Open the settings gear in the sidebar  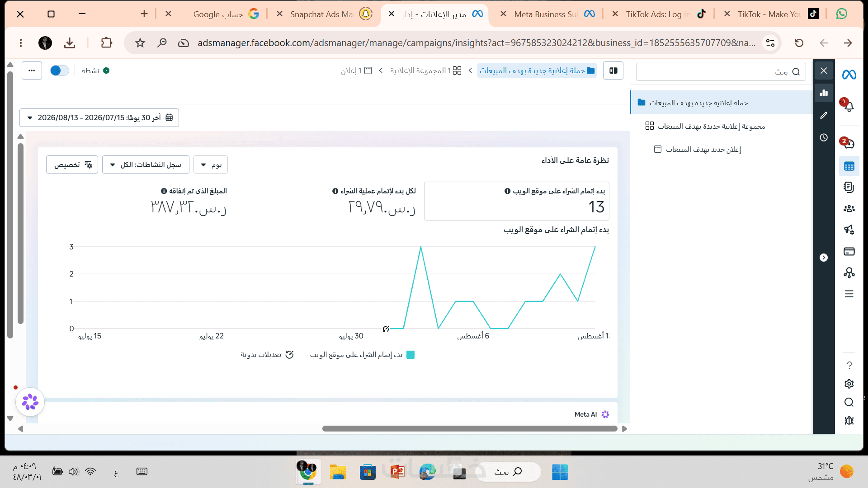pos(849,384)
